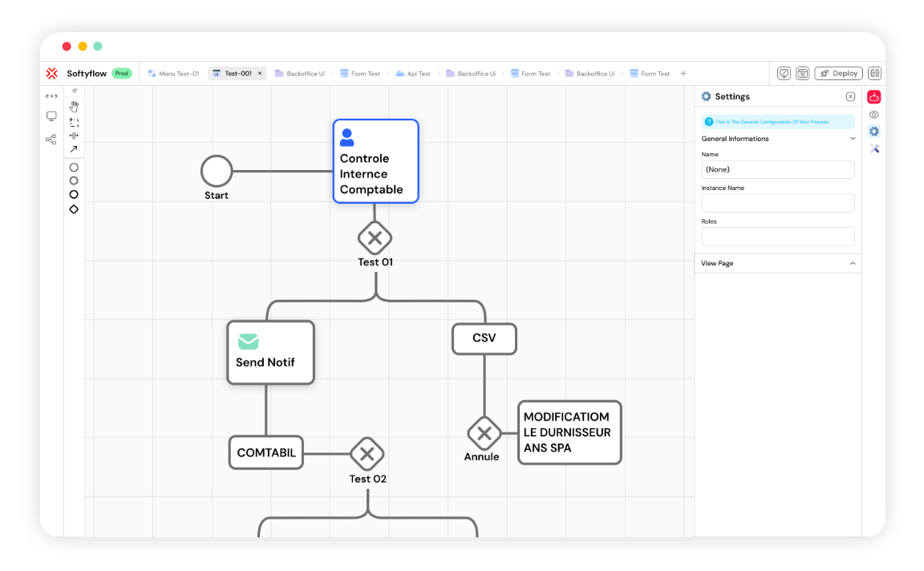Viewport: 924px width, 571px height.
Task: Create a gateway using the diamond palette icon
Action: (74, 209)
